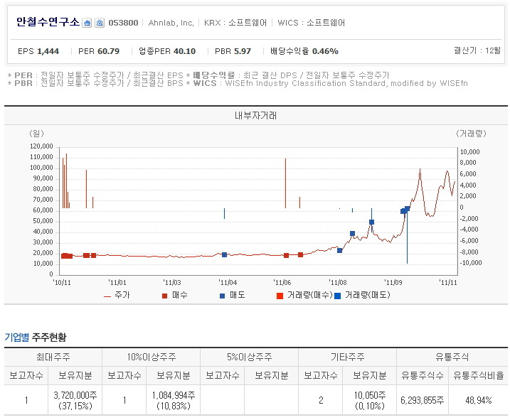
Task: Select the 기타주주 column header
Action: click(348, 357)
